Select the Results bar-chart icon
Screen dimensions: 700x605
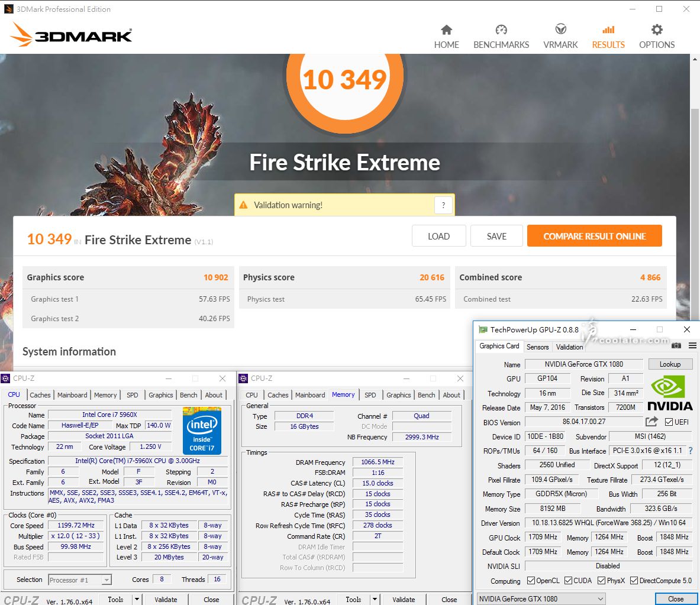click(608, 30)
